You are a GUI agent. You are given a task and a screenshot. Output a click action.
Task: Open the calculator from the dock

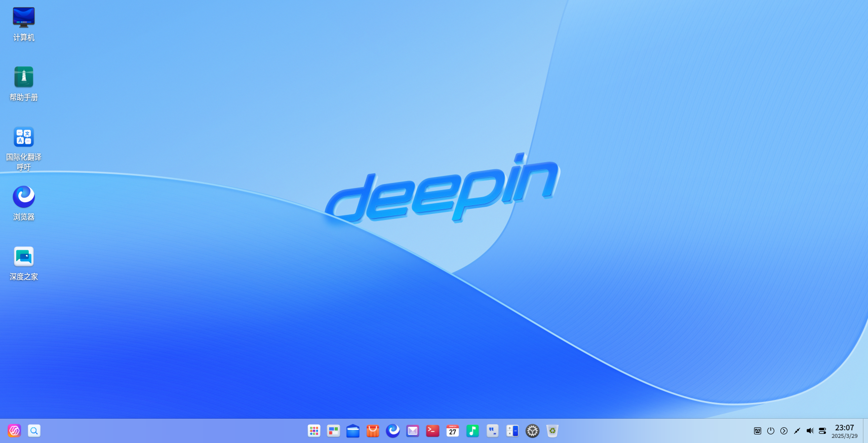click(x=512, y=431)
